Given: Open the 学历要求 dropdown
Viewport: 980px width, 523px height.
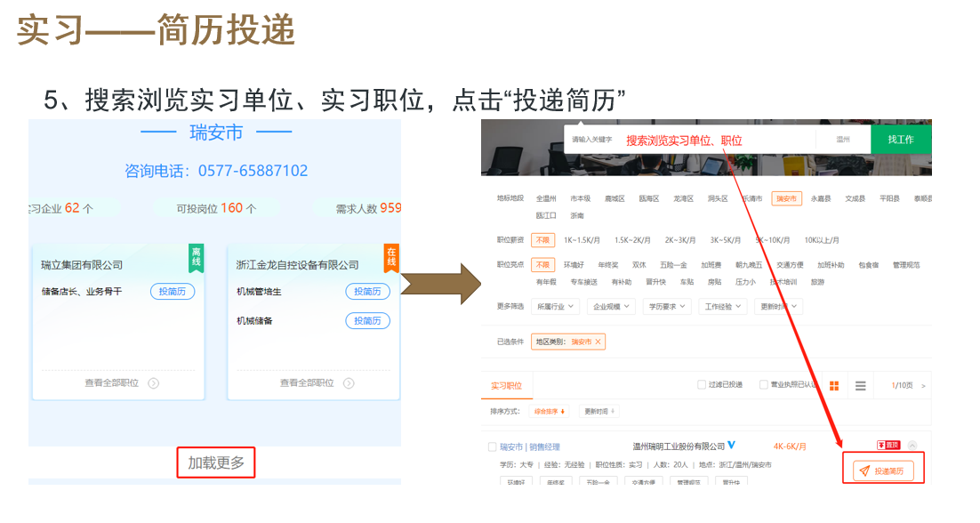Looking at the screenshot, I should 667,306.
